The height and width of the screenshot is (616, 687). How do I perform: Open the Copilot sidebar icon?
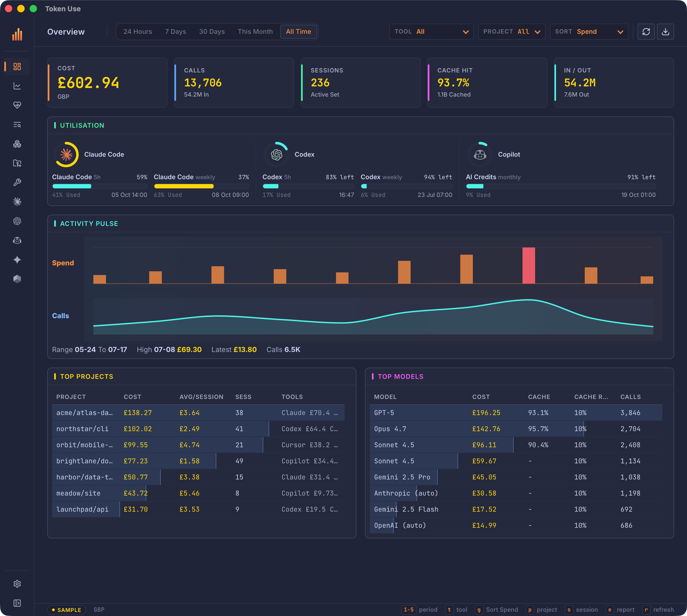tap(17, 240)
